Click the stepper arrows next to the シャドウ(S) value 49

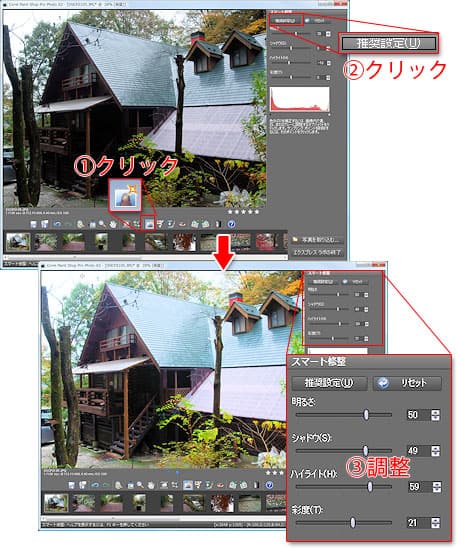(435, 450)
